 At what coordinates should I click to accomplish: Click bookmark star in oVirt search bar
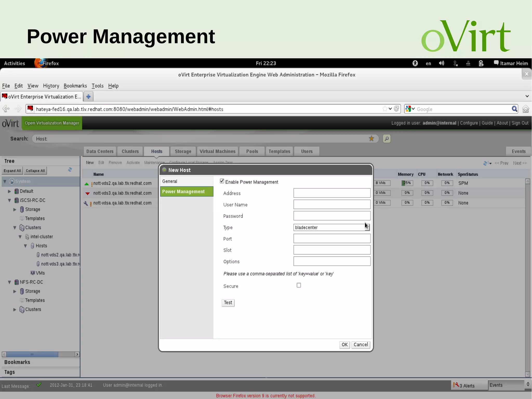(x=371, y=139)
